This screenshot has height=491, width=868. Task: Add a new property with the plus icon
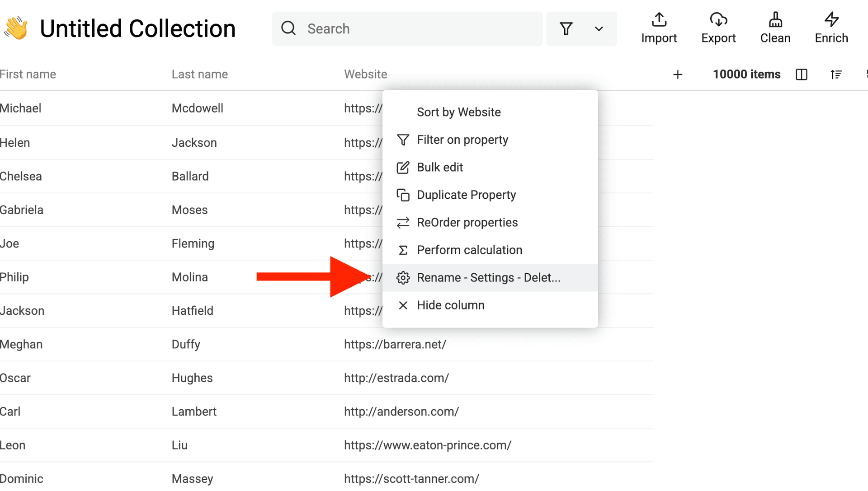(x=678, y=74)
